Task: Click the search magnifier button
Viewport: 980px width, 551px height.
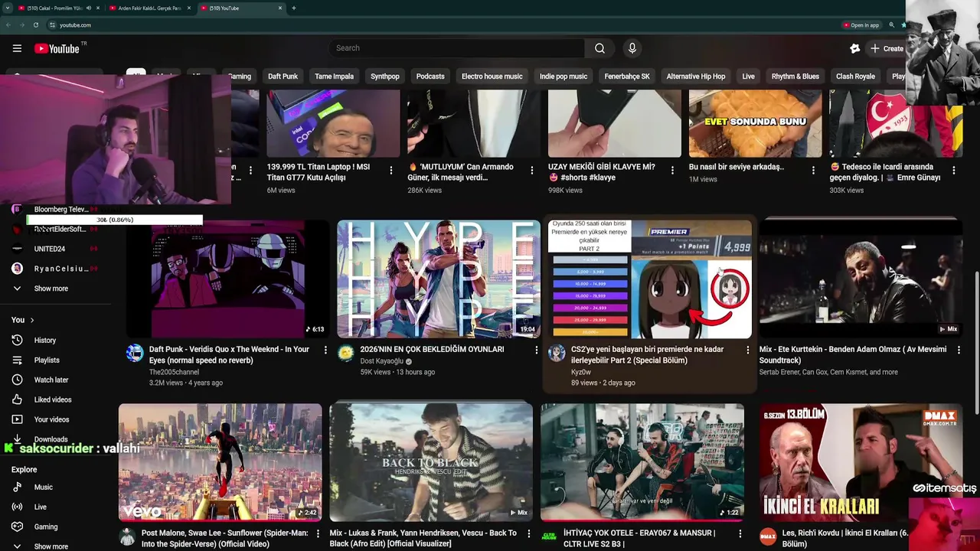Action: tap(599, 48)
